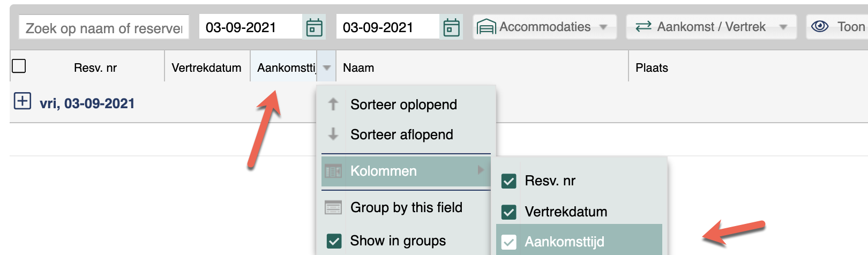Screen dimensions: 868x255
Task: Toggle the Vertrekdatum column checkbox
Action: [x=508, y=212]
